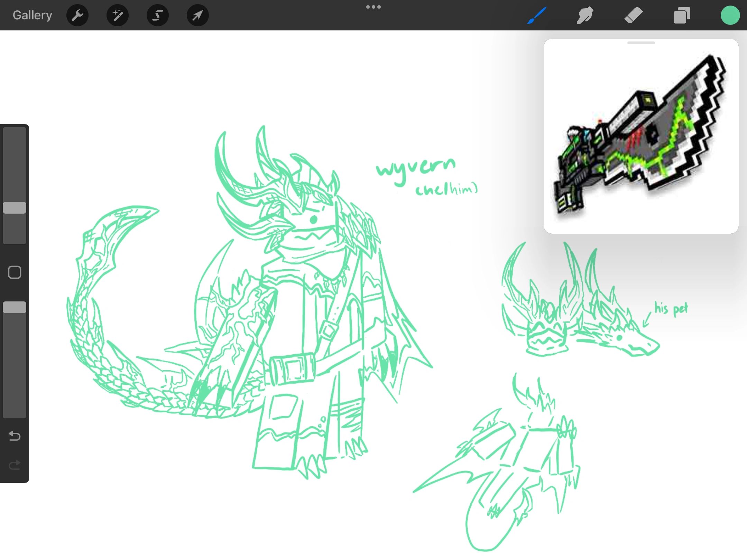Adjust the brush opacity slider handle

(14, 307)
